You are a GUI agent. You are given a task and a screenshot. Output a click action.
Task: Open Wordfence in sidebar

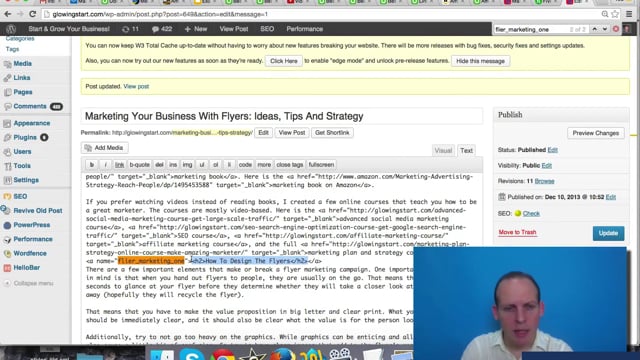click(29, 253)
